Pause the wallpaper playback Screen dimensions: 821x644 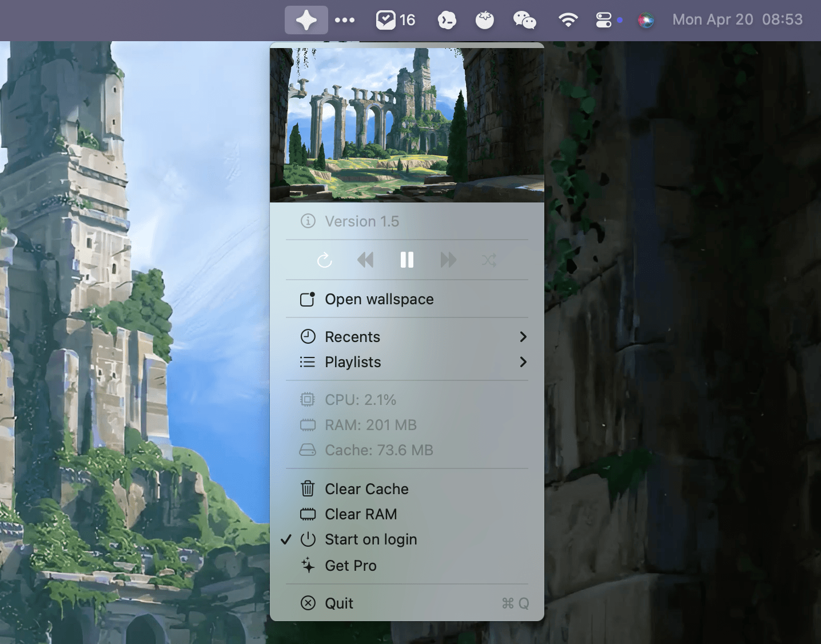click(406, 260)
